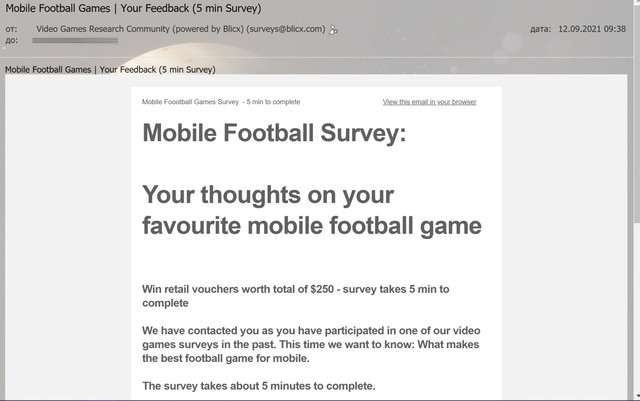Click the repeated subject line above message body
Screen dimensions: 640x401
110,70
